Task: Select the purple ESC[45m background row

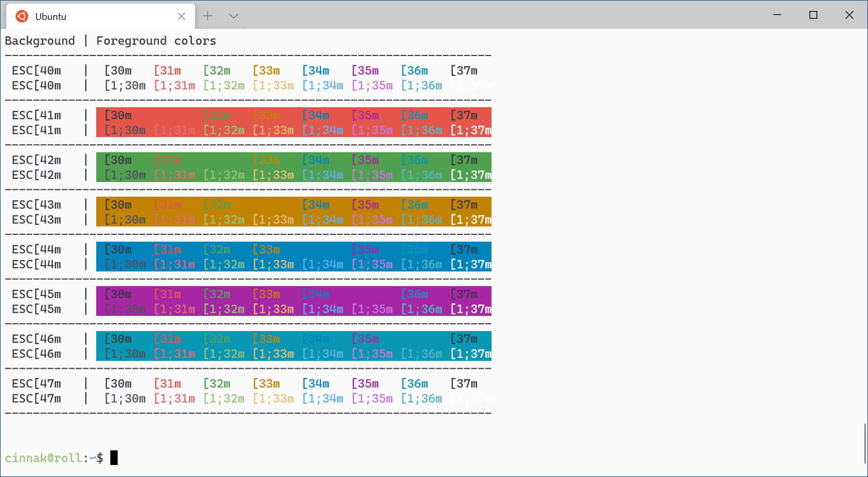Action: point(293,301)
